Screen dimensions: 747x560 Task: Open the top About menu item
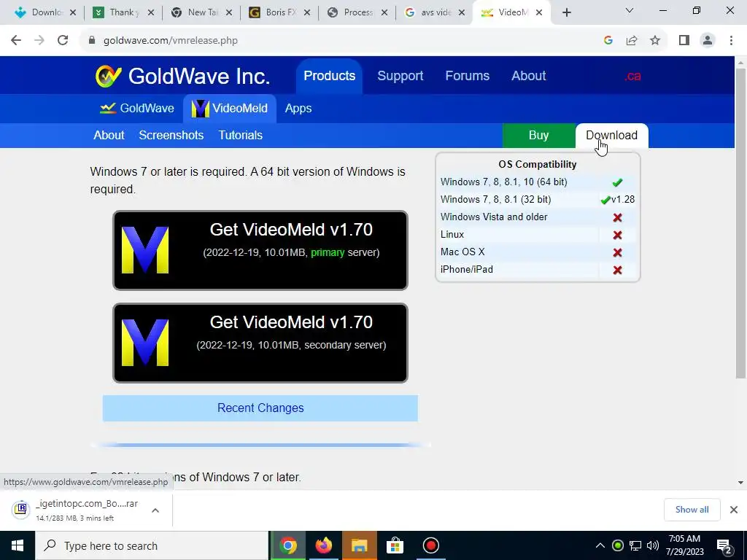coord(529,76)
